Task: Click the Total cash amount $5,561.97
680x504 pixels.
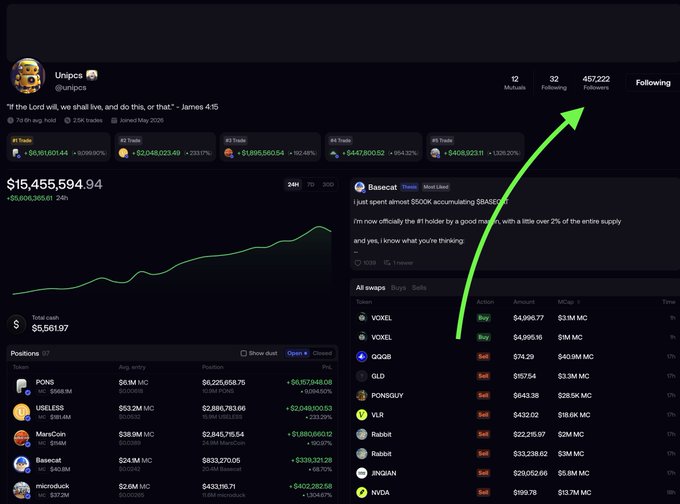Action: [x=50, y=328]
